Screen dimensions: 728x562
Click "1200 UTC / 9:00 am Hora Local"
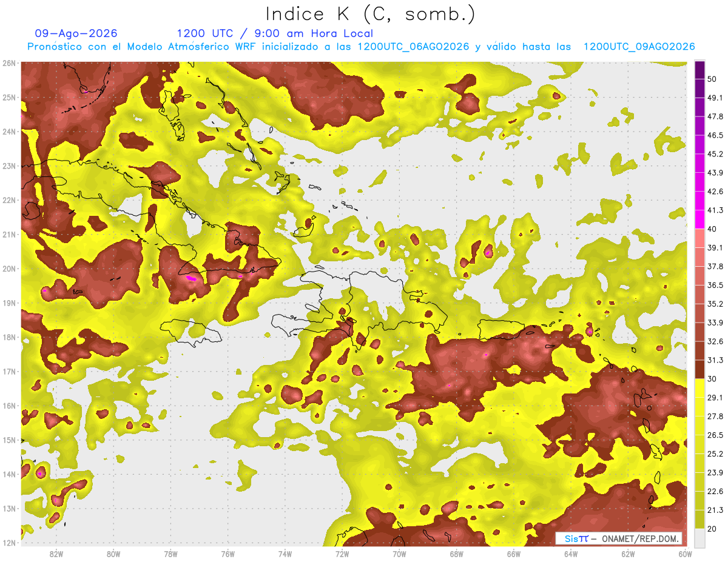275,33
